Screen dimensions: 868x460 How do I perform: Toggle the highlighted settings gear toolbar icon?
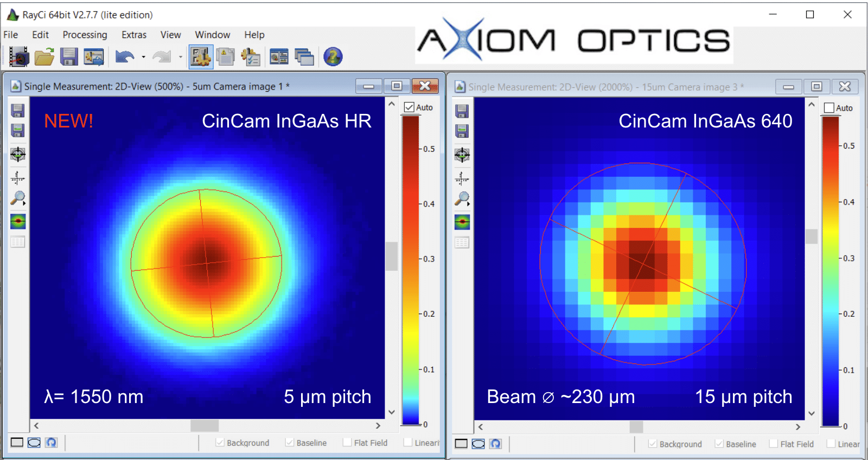(x=201, y=56)
